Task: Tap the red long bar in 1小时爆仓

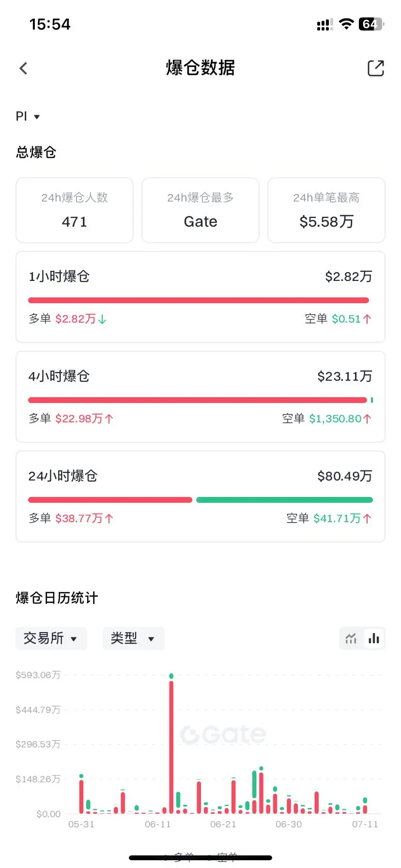Action: click(x=199, y=300)
